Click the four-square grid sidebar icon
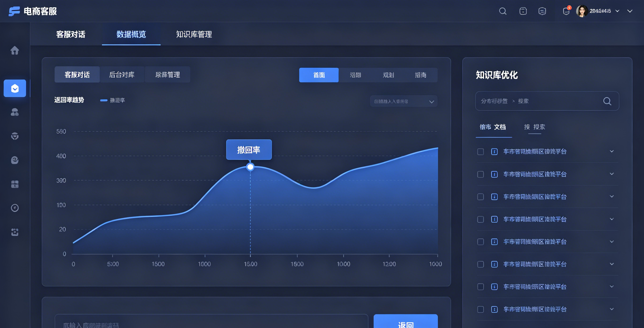644x328 pixels. coord(15,184)
